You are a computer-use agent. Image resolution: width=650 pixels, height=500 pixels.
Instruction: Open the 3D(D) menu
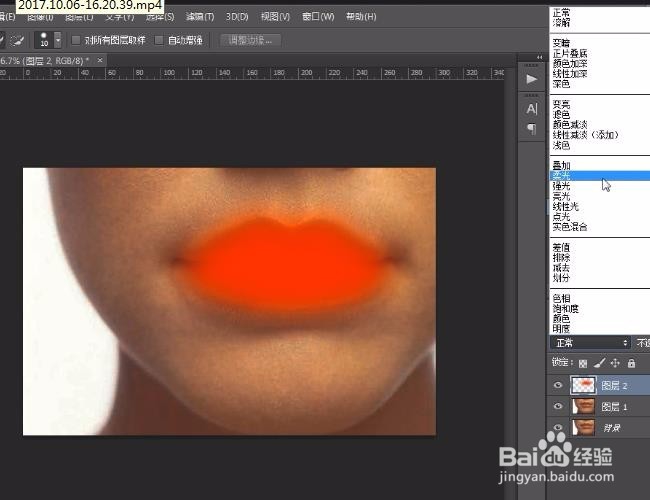(237, 17)
